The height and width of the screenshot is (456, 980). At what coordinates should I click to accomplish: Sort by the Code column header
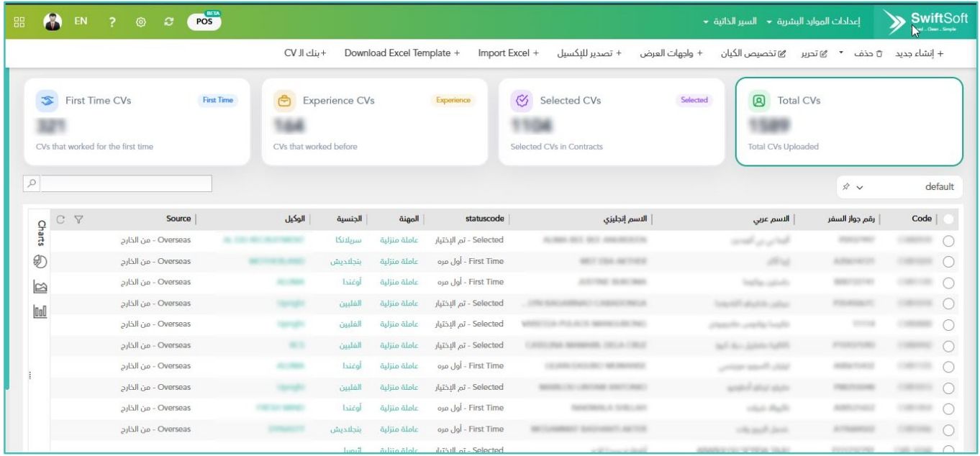pos(920,219)
